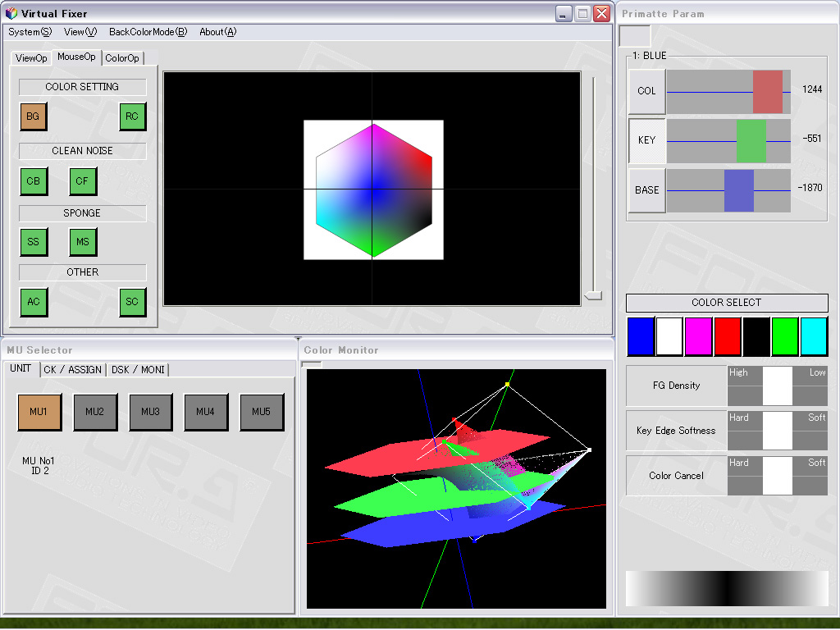Switch to the MU3 unit
840x630 pixels.
pyautogui.click(x=150, y=412)
